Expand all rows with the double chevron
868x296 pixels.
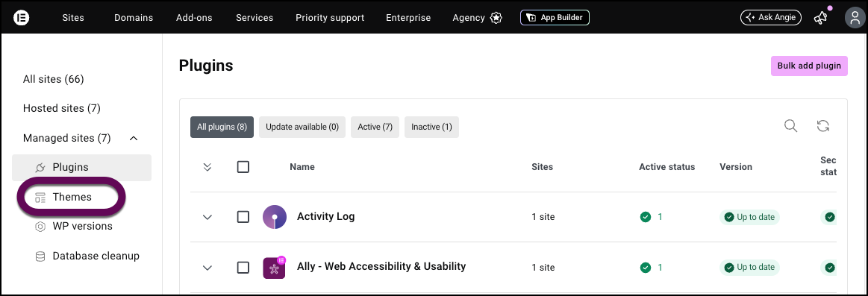coord(207,167)
